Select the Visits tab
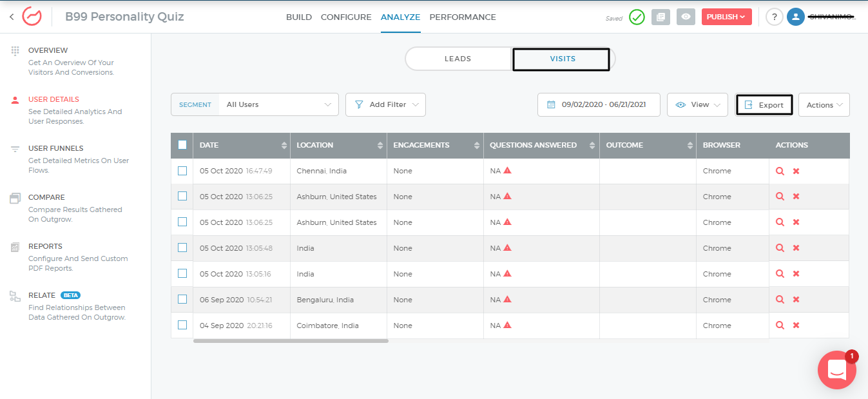The width and height of the screenshot is (868, 399). click(x=562, y=59)
